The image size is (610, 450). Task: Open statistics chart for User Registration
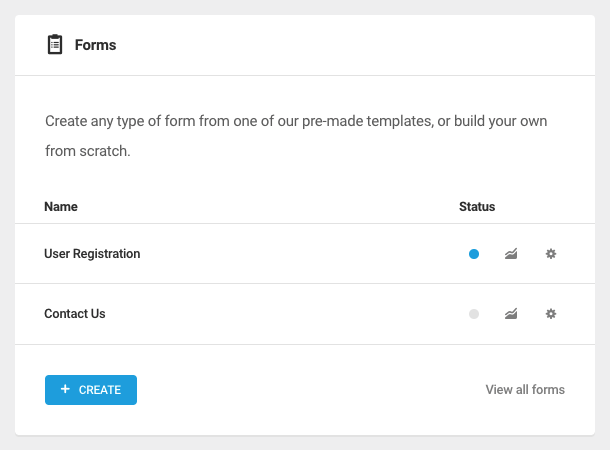(511, 254)
